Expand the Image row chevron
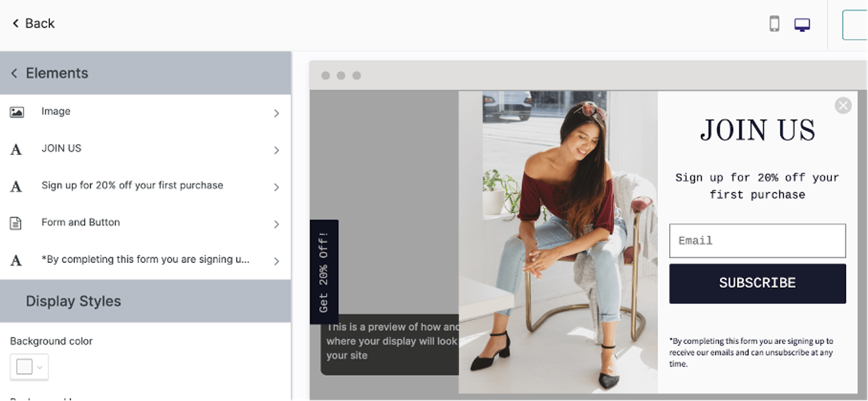 pos(277,113)
